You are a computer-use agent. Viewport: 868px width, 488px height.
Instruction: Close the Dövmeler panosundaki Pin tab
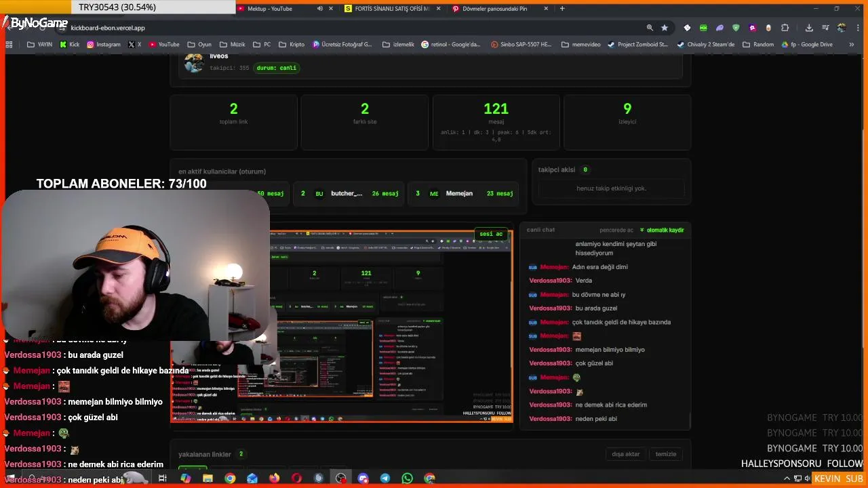coord(546,9)
